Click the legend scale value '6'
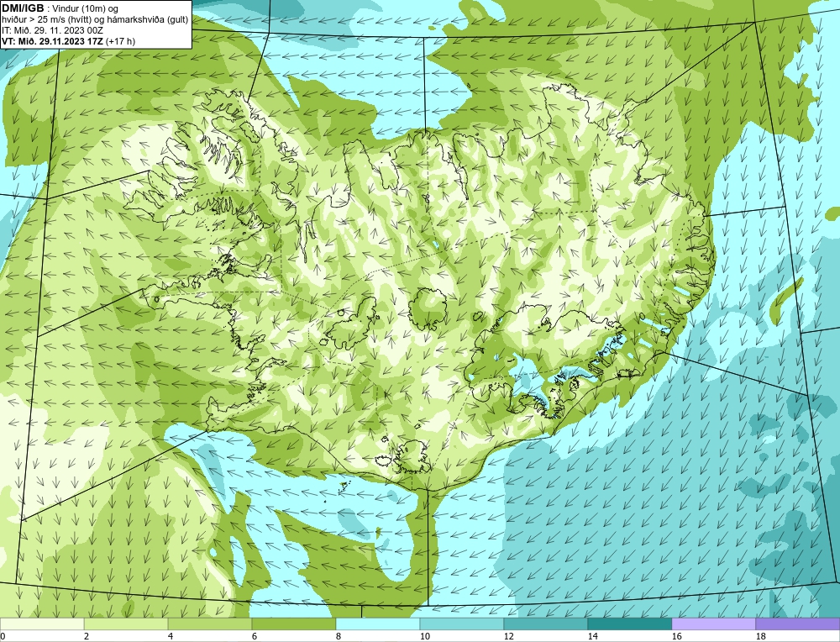840x642 pixels. (255, 636)
